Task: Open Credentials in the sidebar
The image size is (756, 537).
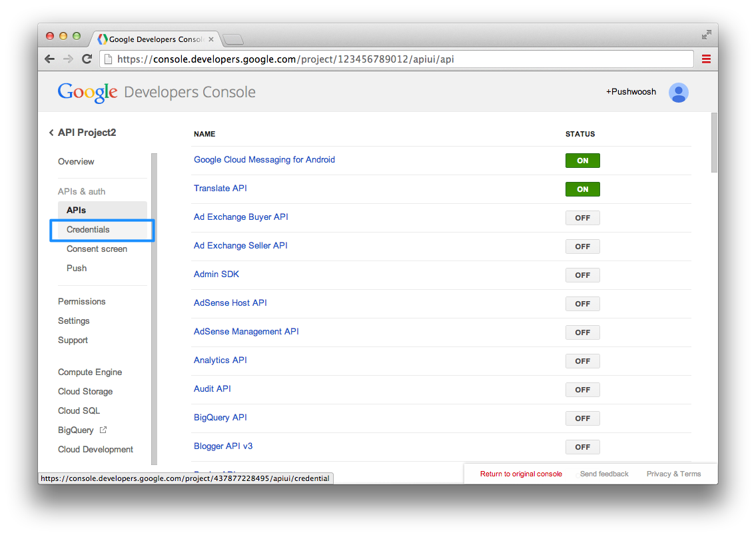Action: point(102,230)
